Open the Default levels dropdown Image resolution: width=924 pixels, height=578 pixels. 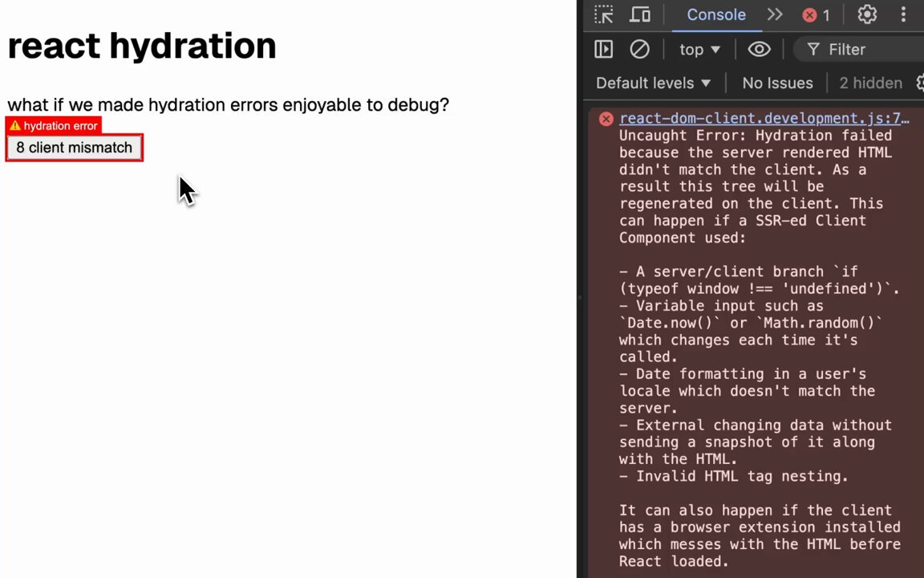(653, 83)
